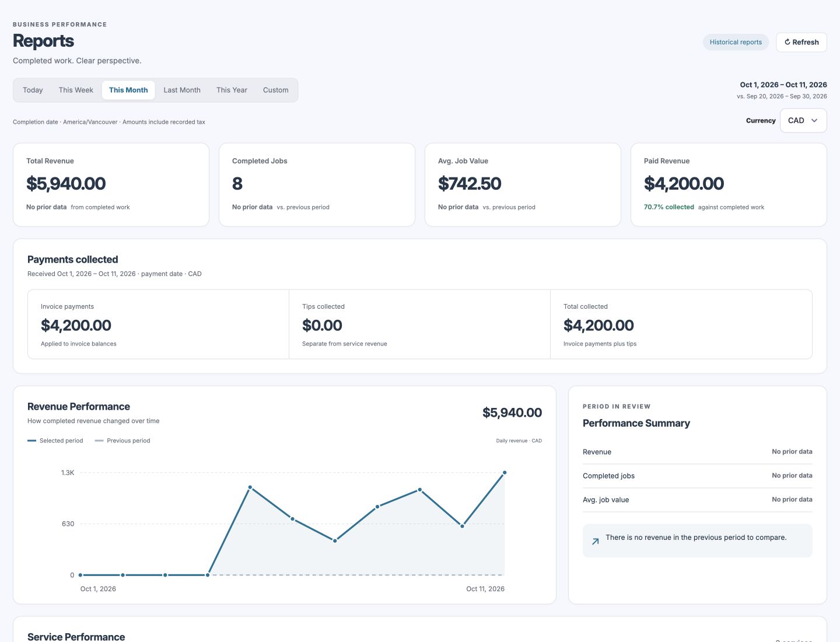Click the refresh circular arrow icon
This screenshot has width=840, height=642.
tap(787, 42)
